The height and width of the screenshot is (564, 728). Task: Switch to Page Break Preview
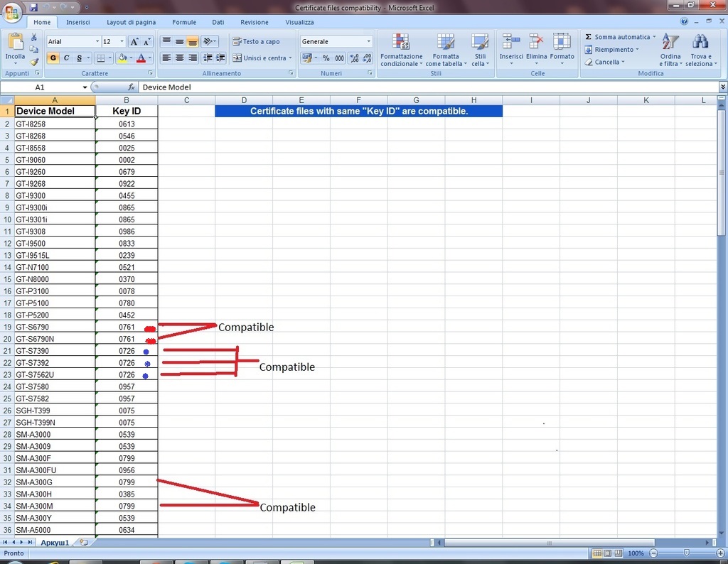(x=619, y=553)
